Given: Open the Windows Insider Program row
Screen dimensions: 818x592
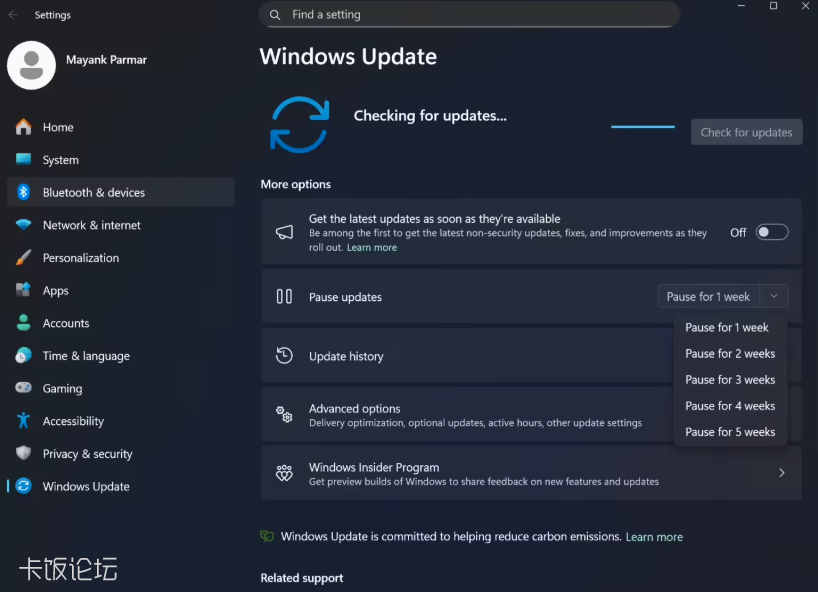Looking at the screenshot, I should (x=531, y=473).
